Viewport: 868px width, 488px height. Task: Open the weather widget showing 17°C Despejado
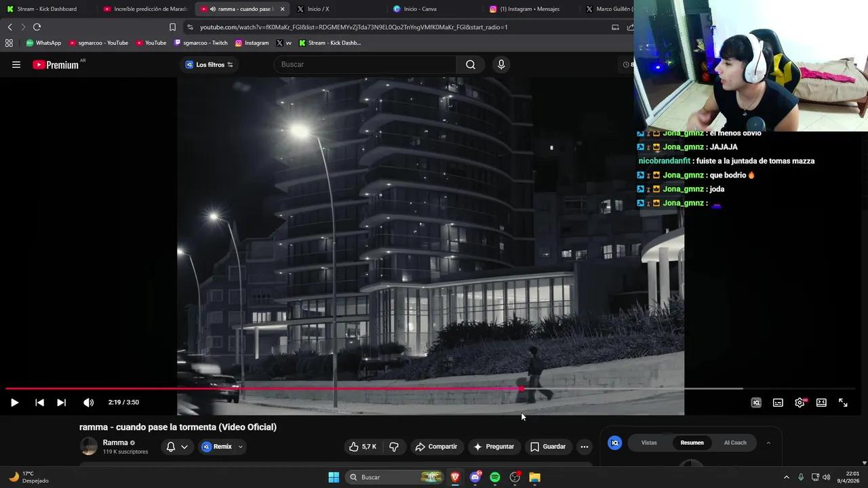pos(28,477)
